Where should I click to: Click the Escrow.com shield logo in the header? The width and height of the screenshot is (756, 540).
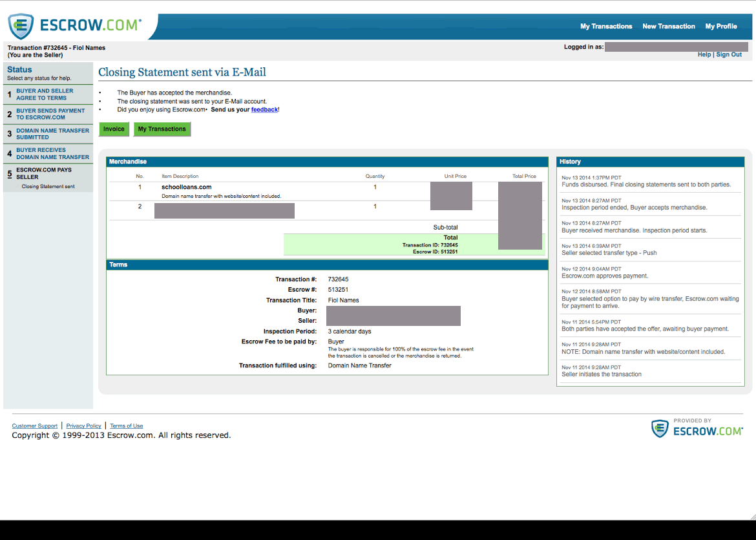(21, 26)
